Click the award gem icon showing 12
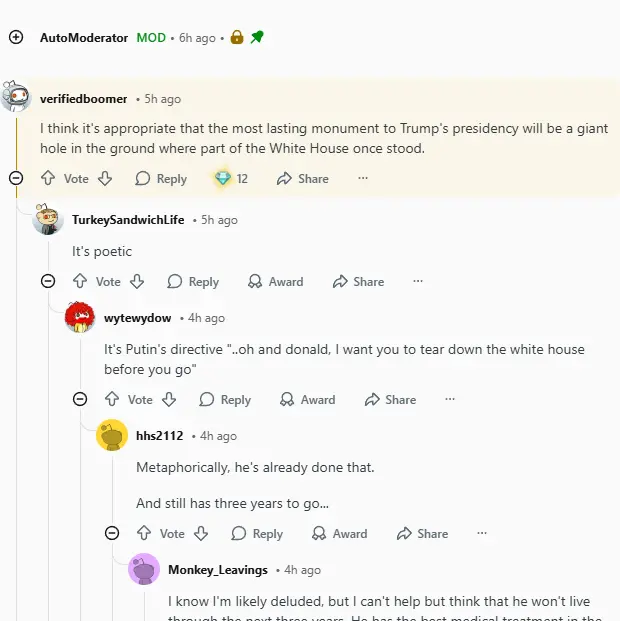 (222, 179)
